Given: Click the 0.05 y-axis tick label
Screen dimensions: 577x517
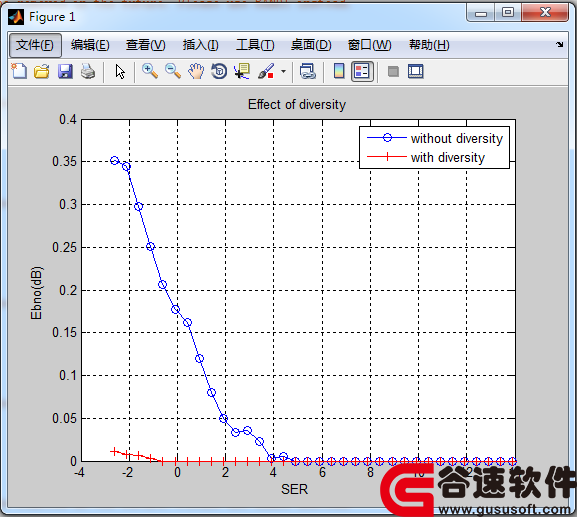Looking at the screenshot, I should (x=64, y=418).
